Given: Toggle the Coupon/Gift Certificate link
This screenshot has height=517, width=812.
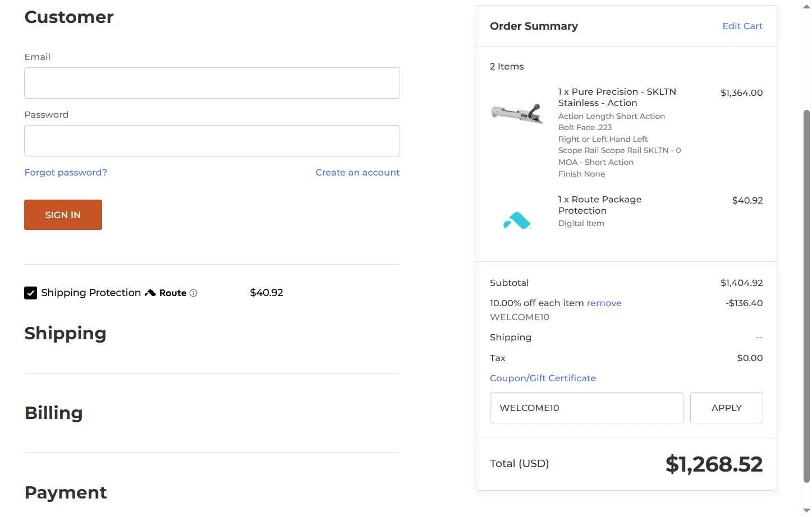Looking at the screenshot, I should [543, 378].
